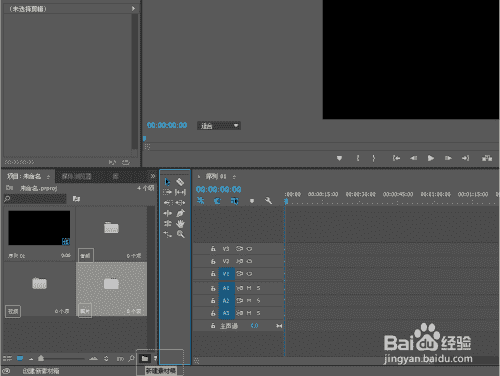
Task: Open the Program monitor fit zoom dropdown
Action: click(219, 126)
